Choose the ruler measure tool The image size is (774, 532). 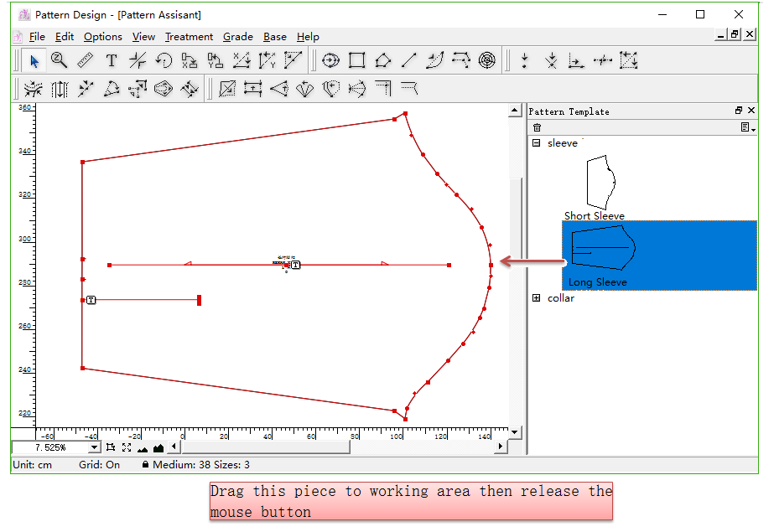(x=85, y=60)
